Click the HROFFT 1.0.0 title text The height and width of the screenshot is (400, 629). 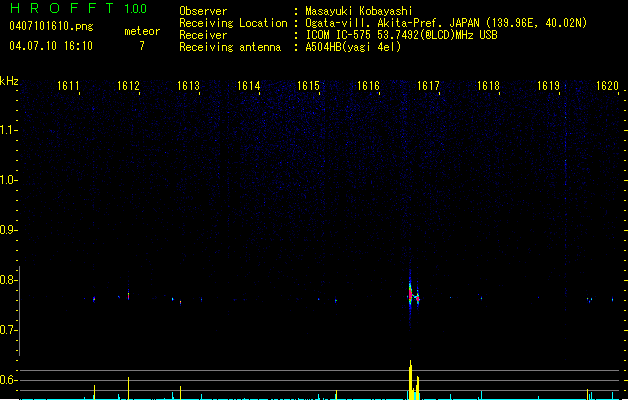(79, 8)
